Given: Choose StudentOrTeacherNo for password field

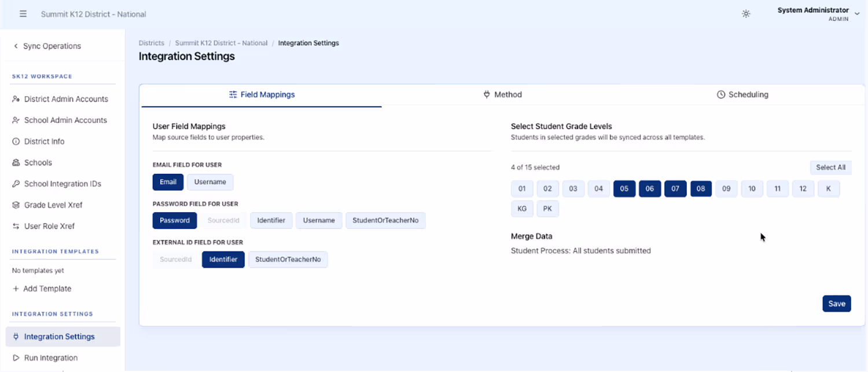Looking at the screenshot, I should point(385,221).
